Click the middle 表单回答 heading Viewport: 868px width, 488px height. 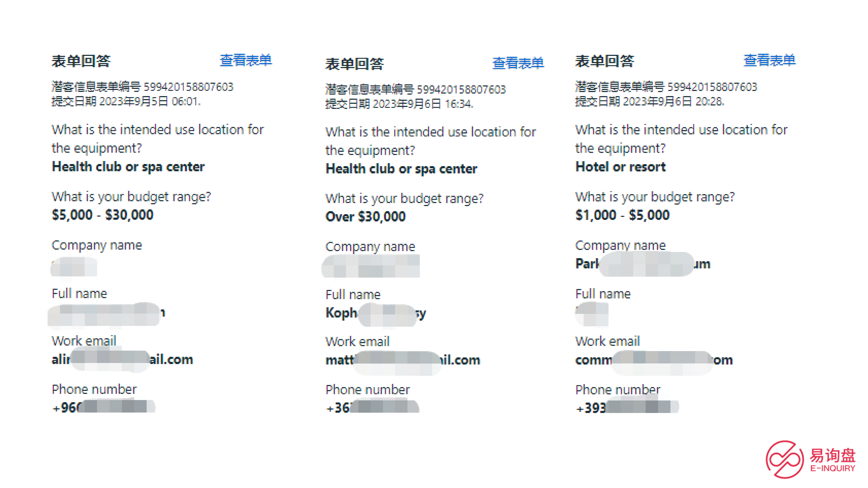(x=354, y=64)
